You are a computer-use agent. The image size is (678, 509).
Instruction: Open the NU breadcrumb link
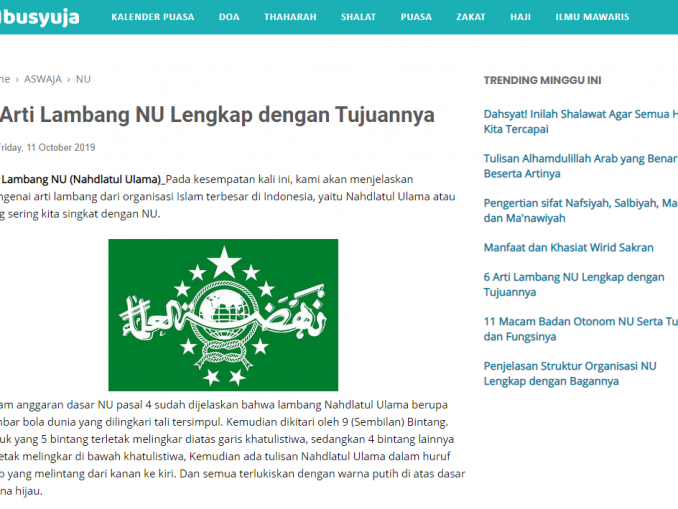coord(83,79)
